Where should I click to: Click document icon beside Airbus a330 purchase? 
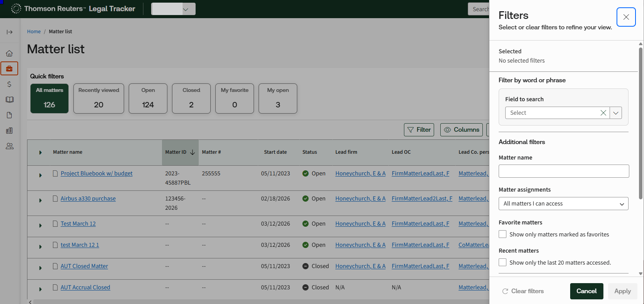(x=55, y=199)
